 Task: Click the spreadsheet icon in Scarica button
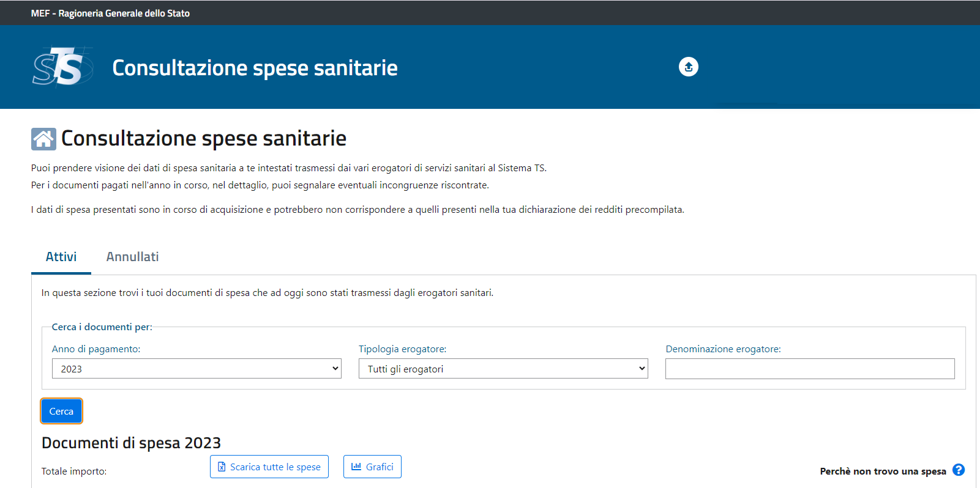click(x=222, y=467)
